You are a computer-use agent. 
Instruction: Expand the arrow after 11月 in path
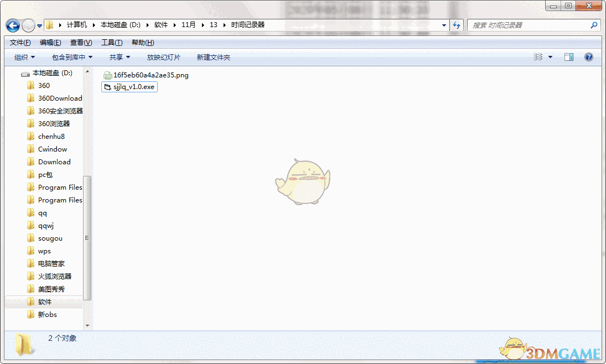203,25
